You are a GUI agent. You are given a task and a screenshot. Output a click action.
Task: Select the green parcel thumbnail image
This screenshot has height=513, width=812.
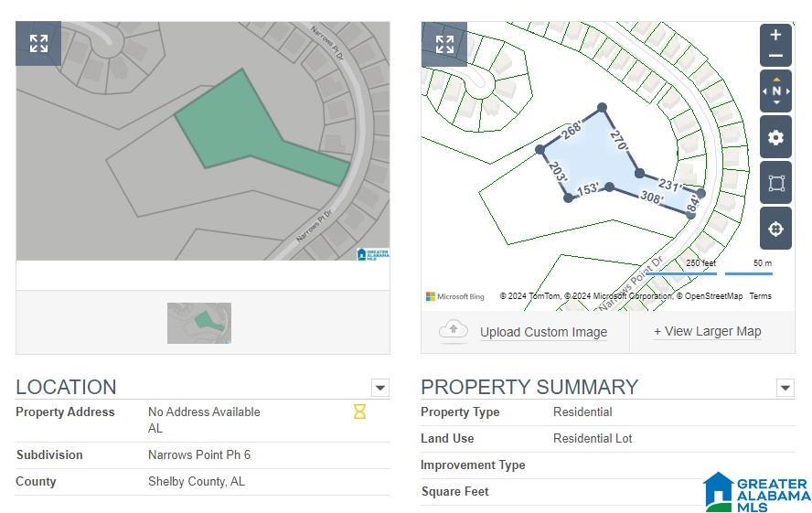pyautogui.click(x=199, y=323)
